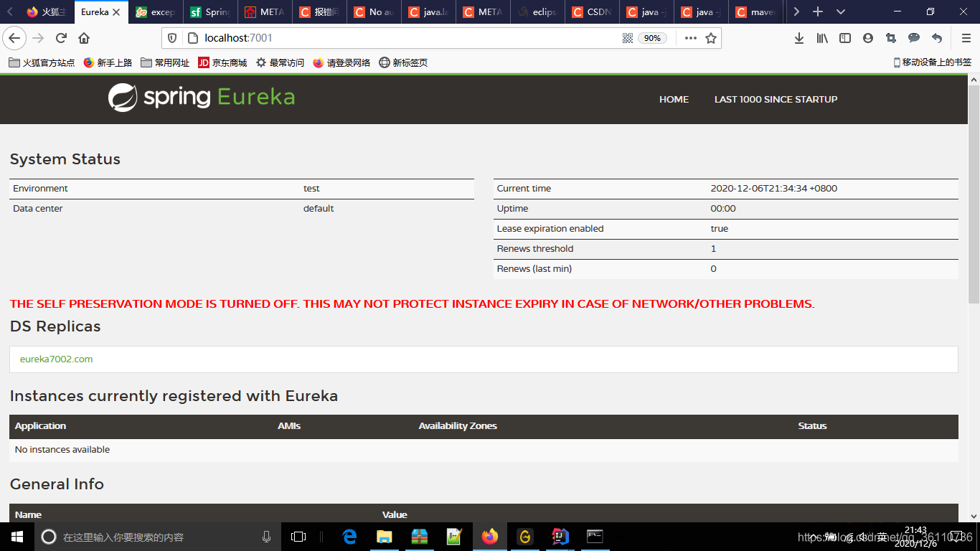
Task: Open the 新手上路 bookmark
Action: pyautogui.click(x=108, y=62)
